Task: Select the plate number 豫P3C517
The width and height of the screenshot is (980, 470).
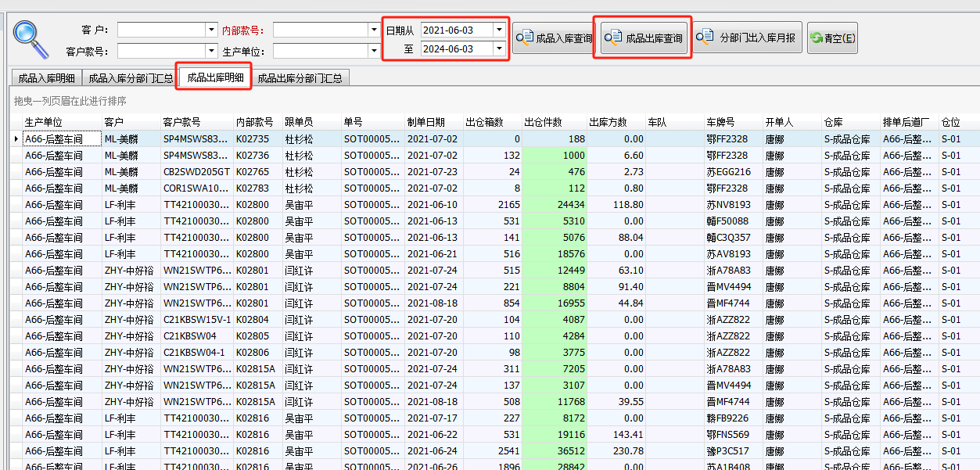Action: [x=734, y=450]
